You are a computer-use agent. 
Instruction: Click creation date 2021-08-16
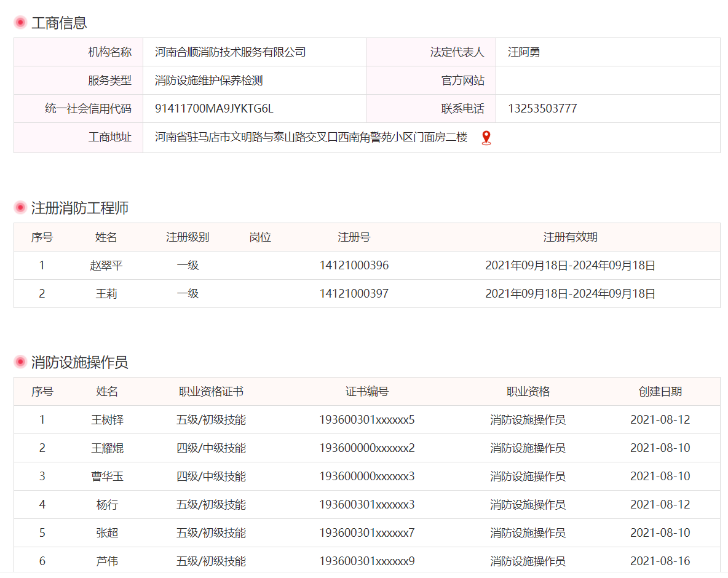[660, 561]
